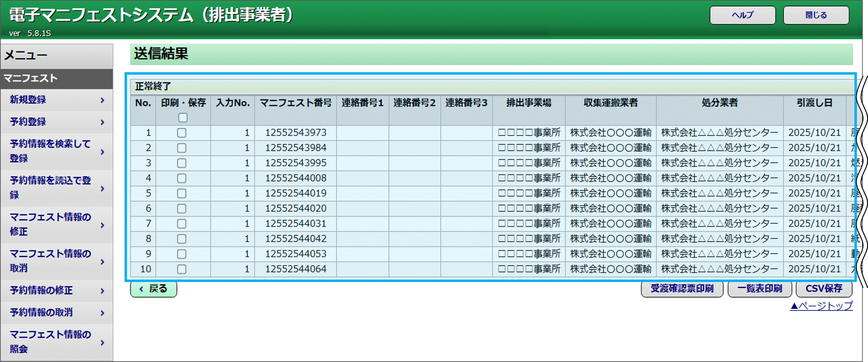Click the chevron beside マニフェスト情報の修正
Viewport: 868px width, 362px height.
102,225
